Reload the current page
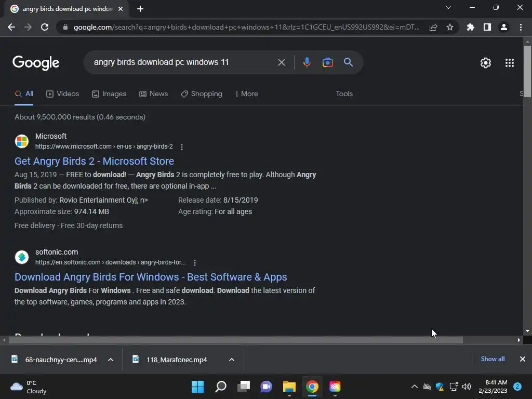532x399 pixels. [45, 27]
